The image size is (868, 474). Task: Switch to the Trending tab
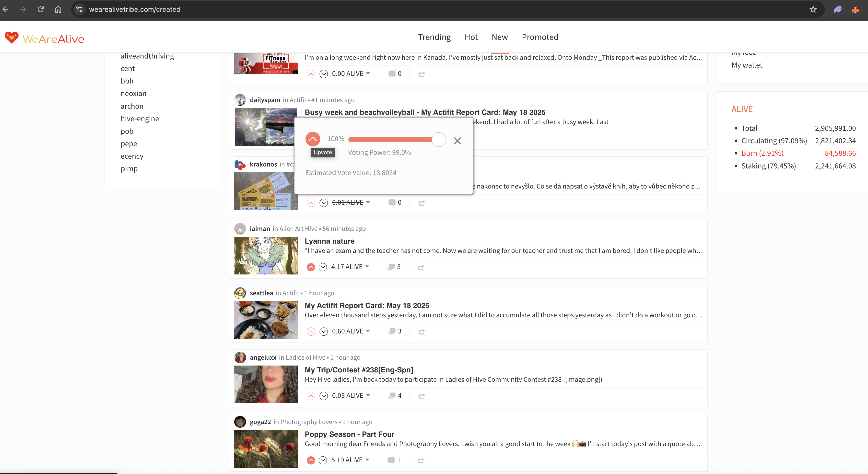tap(434, 37)
